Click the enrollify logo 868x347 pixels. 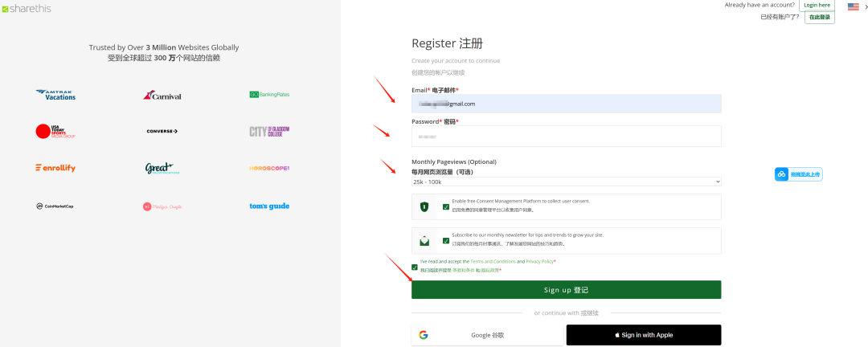(55, 168)
